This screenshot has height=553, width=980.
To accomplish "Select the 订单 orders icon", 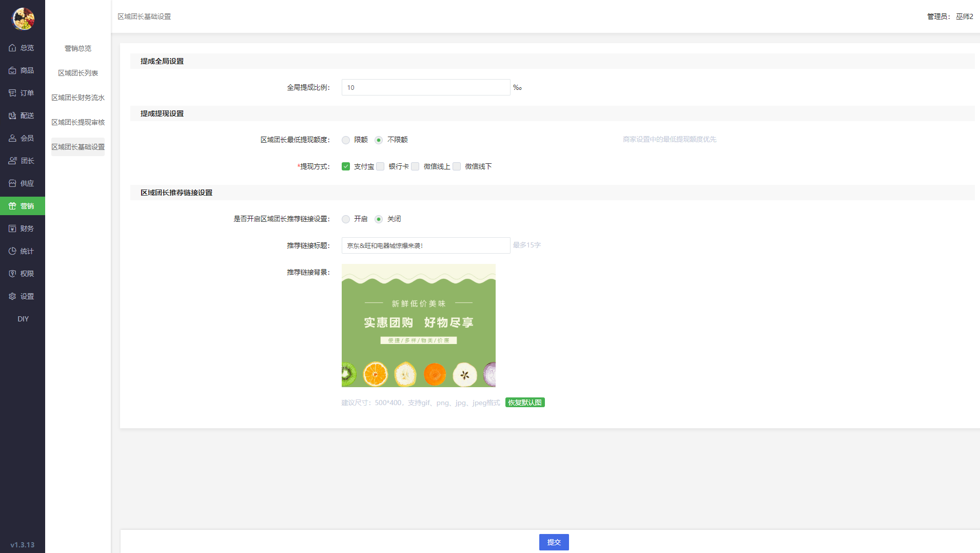I will tap(12, 93).
